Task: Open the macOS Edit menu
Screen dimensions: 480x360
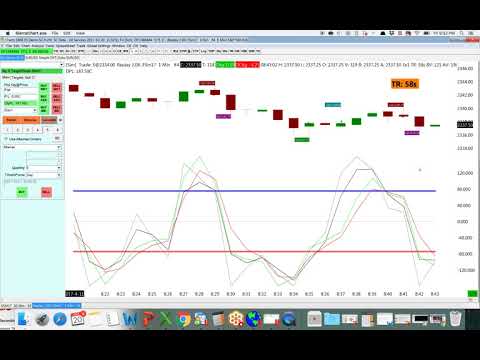Action: coord(67,33)
